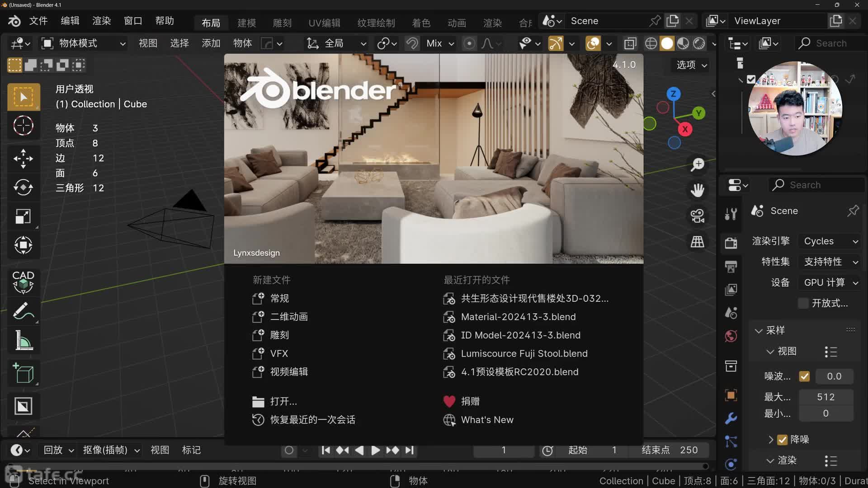Select the Measure tool

coord(24,340)
